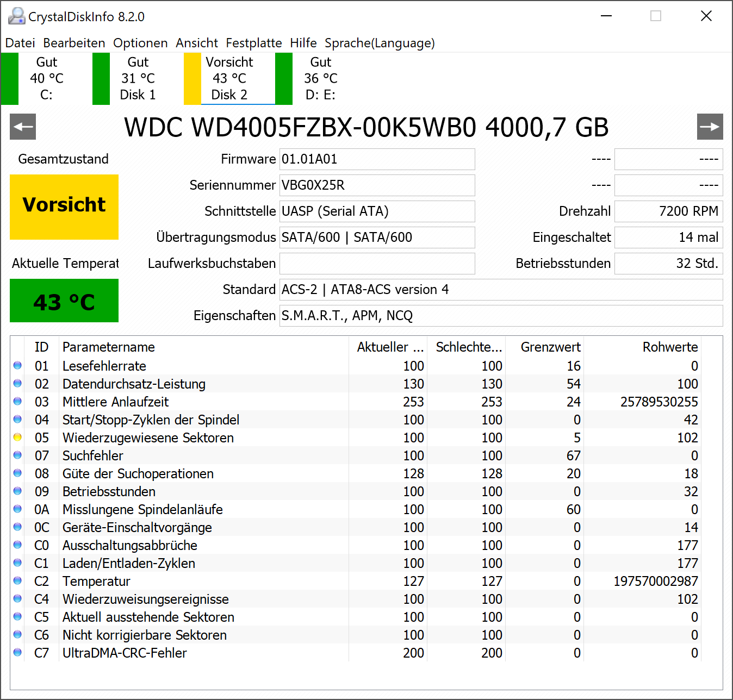Click status dot for Geräte-Einschaltvorgänge row
This screenshot has height=700, width=733.
[17, 527]
